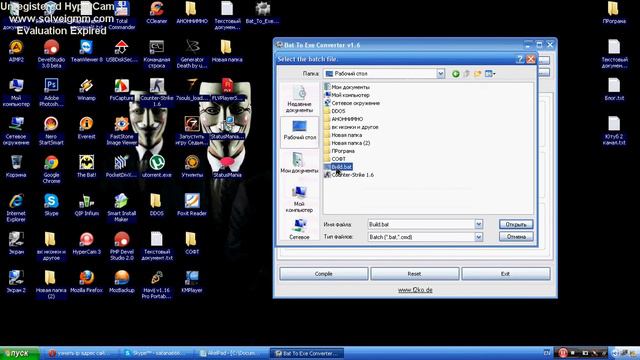Select Мои документы in the file list
Screen dimensions: 640x360
347,87
